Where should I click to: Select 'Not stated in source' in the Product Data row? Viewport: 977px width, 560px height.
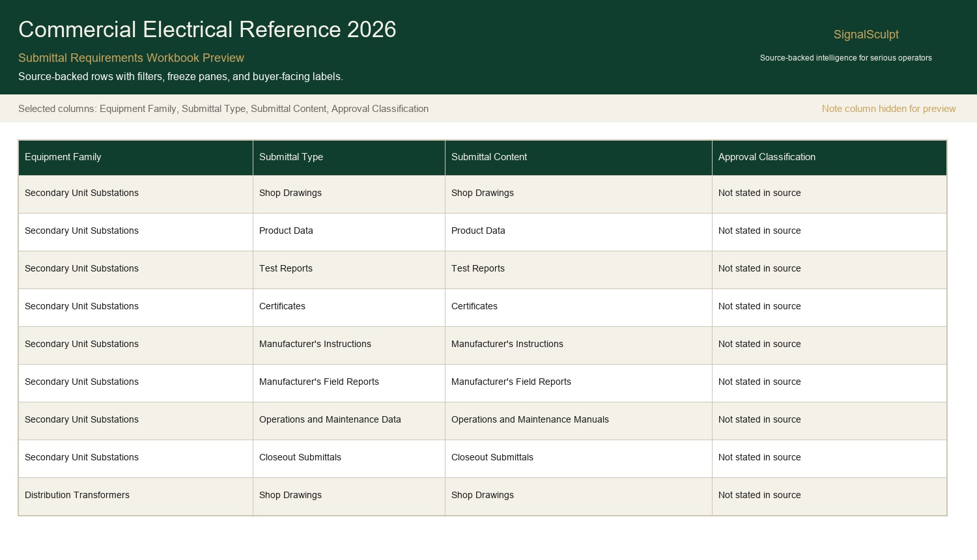tap(829, 232)
